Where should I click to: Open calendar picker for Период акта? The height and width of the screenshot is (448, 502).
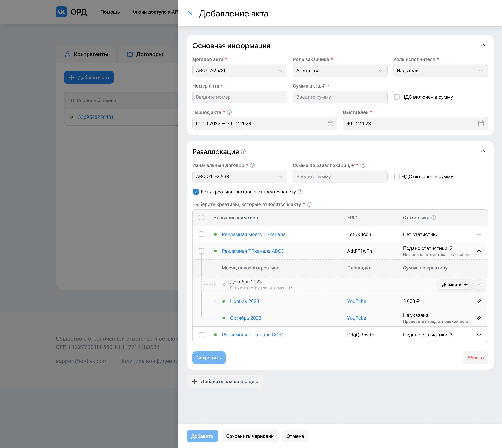330,123
